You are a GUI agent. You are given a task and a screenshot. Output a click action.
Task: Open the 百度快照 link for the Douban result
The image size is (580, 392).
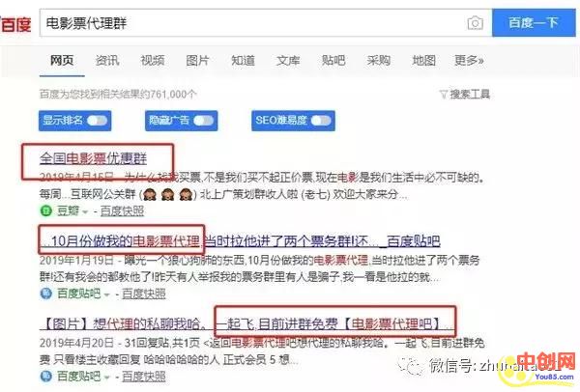pyautogui.click(x=122, y=210)
